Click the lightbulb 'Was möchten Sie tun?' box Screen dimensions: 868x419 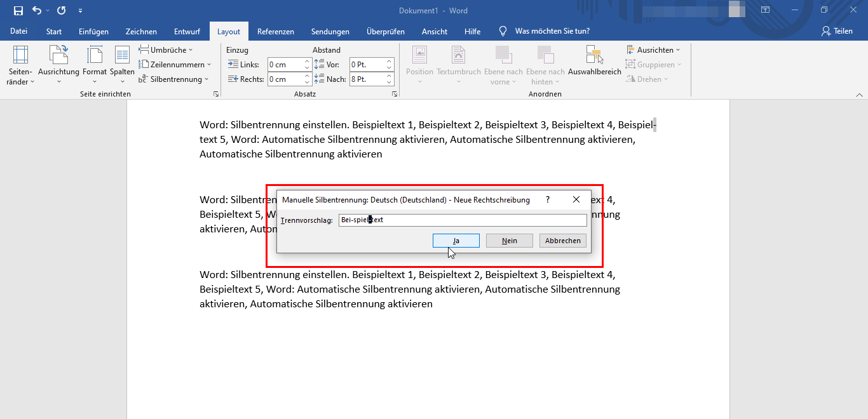[x=545, y=31]
